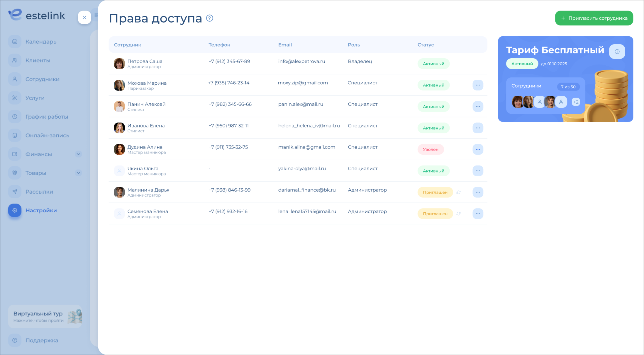Open Сотрудники section in sidebar
This screenshot has width=644, height=355.
(x=43, y=79)
